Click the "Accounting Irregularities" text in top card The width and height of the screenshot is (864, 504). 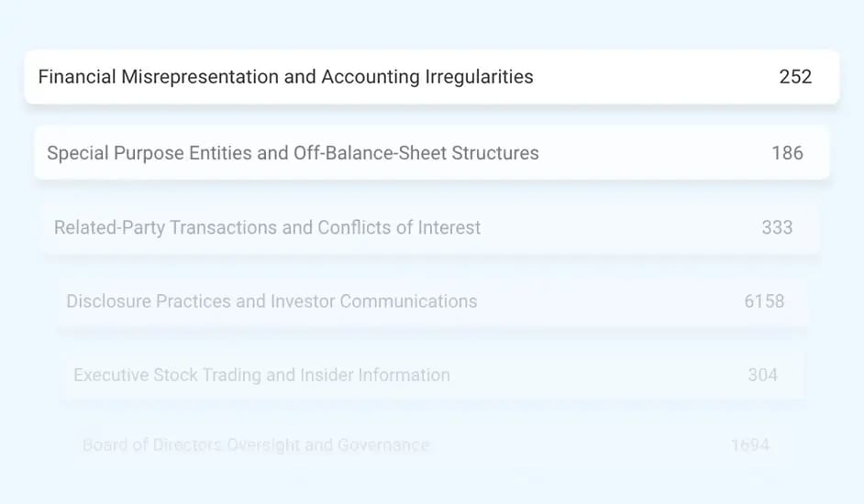click(426, 77)
